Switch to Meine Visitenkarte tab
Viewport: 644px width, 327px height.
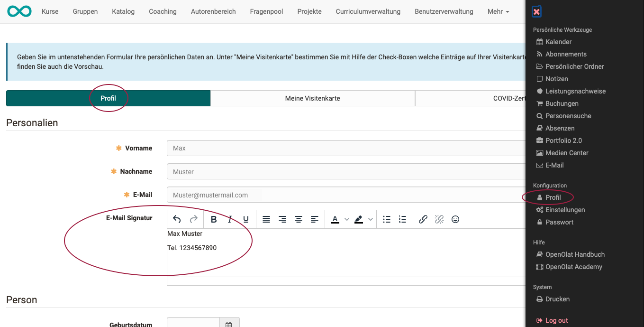[x=312, y=98]
